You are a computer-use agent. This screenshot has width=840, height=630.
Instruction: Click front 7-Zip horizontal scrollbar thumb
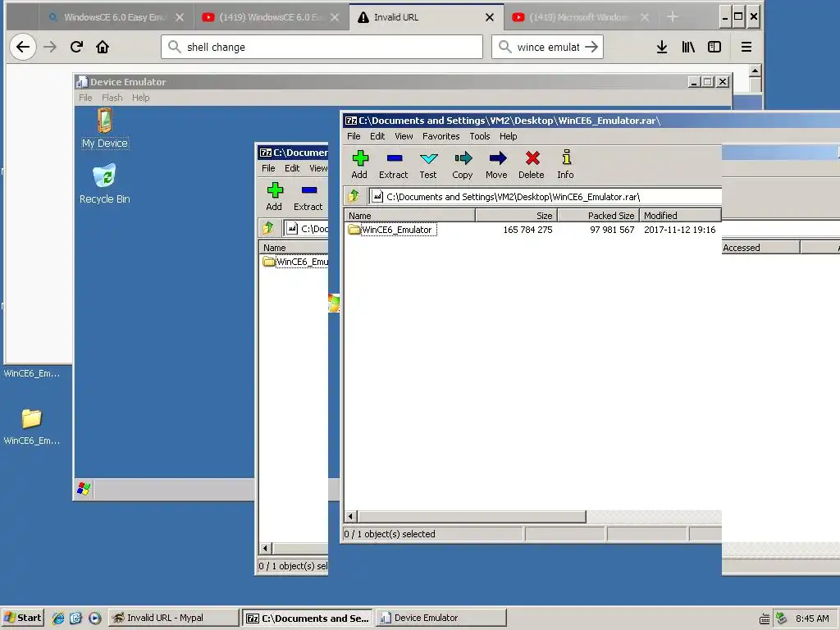[x=472, y=517]
